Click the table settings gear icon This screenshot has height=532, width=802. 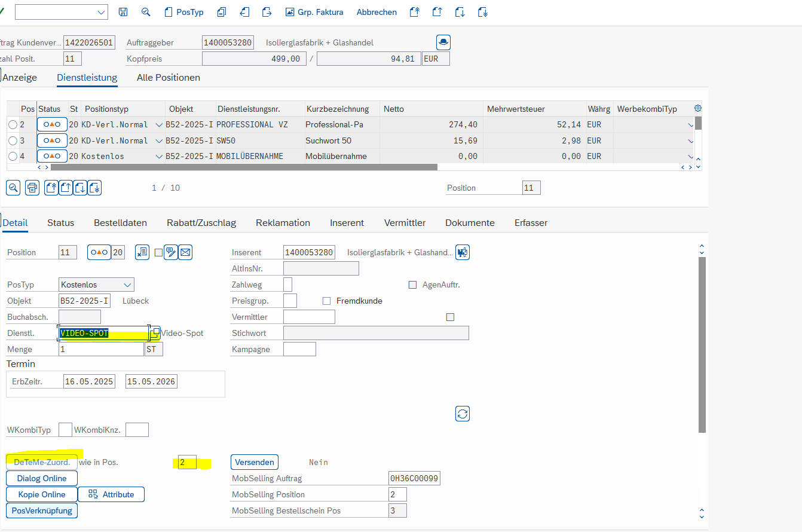697,108
